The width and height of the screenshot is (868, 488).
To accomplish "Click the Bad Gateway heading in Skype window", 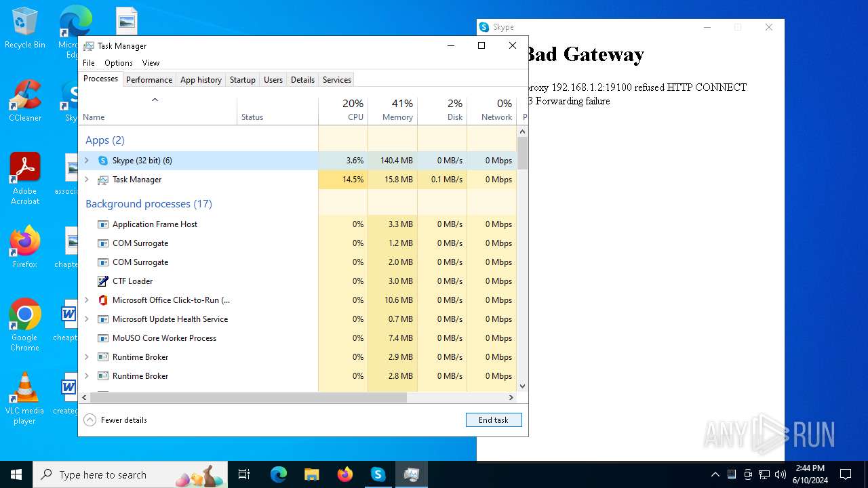I will tap(585, 55).
